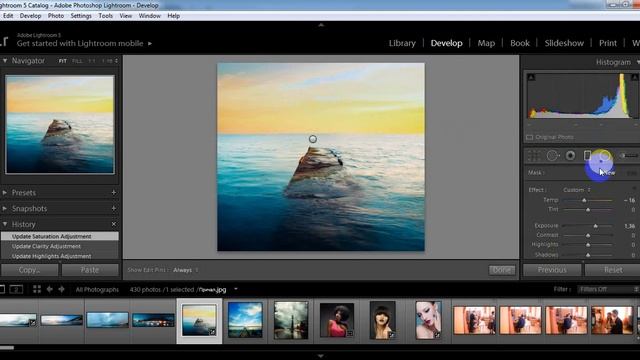Clear History with the X icon
This screenshot has width=640, height=360.
(114, 224)
